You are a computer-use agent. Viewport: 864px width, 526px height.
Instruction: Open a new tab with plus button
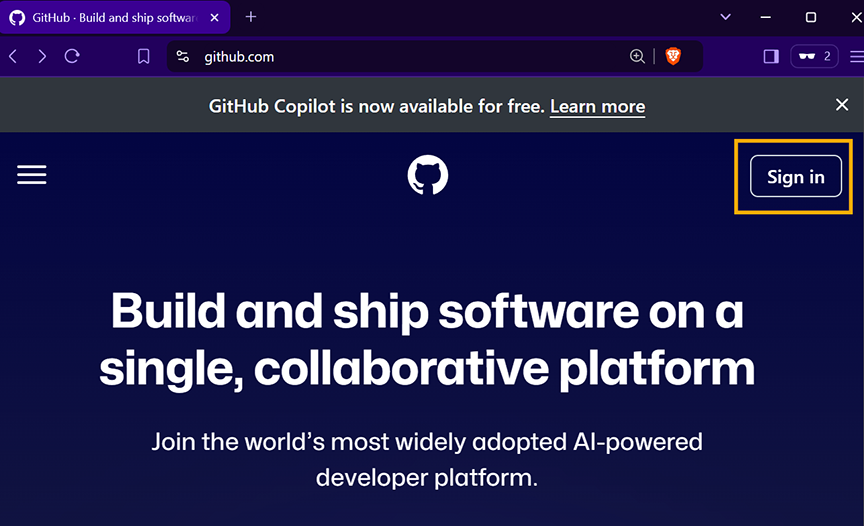(x=251, y=17)
